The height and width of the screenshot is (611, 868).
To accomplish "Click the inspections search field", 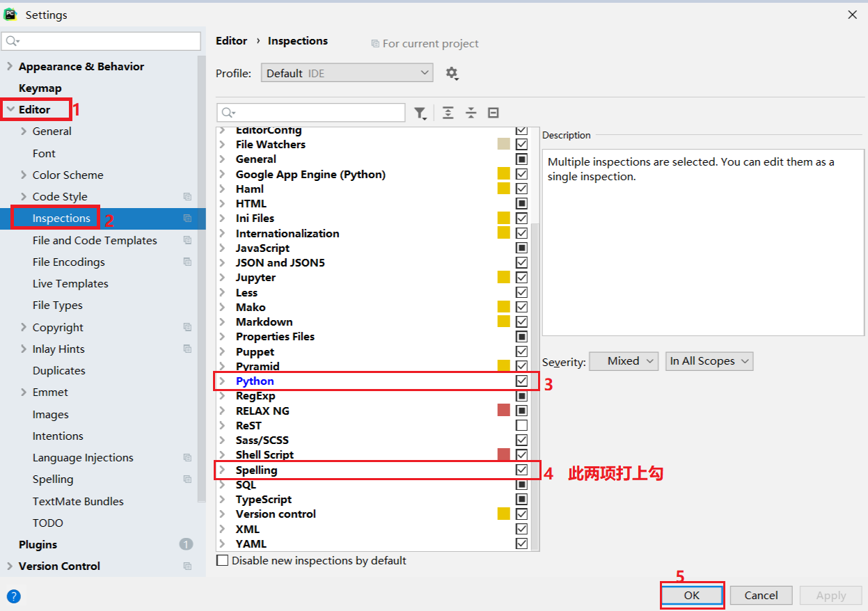I will tap(311, 112).
